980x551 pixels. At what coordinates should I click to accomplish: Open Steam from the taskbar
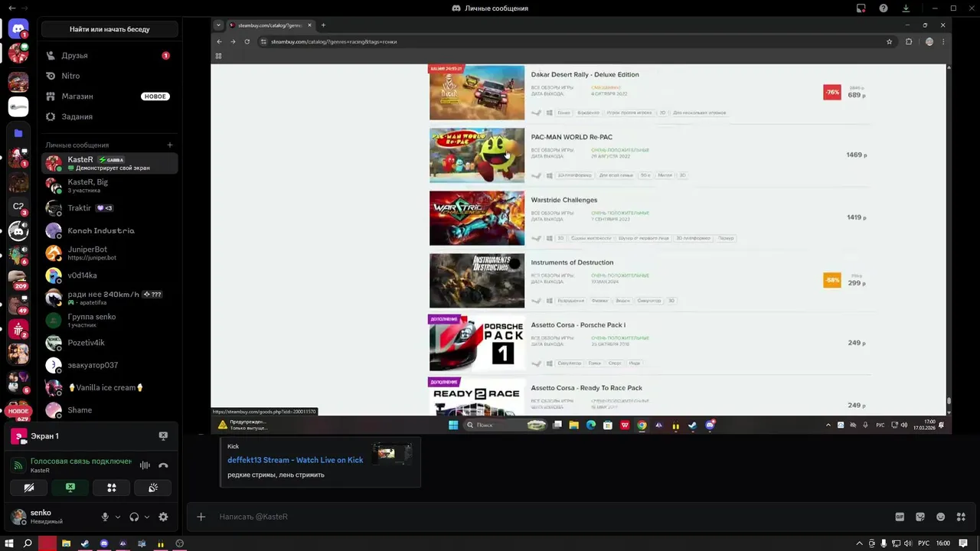pyautogui.click(x=85, y=543)
